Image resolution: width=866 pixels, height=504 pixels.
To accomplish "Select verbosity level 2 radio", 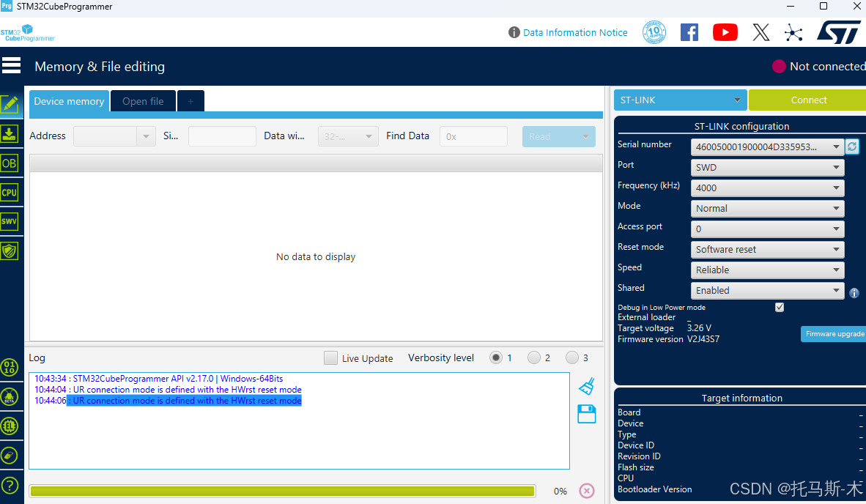I will [534, 357].
